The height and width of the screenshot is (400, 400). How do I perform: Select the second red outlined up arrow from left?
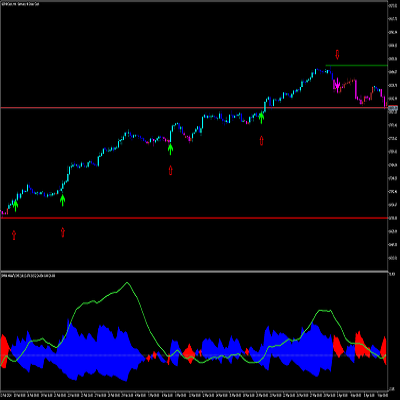[x=63, y=232]
